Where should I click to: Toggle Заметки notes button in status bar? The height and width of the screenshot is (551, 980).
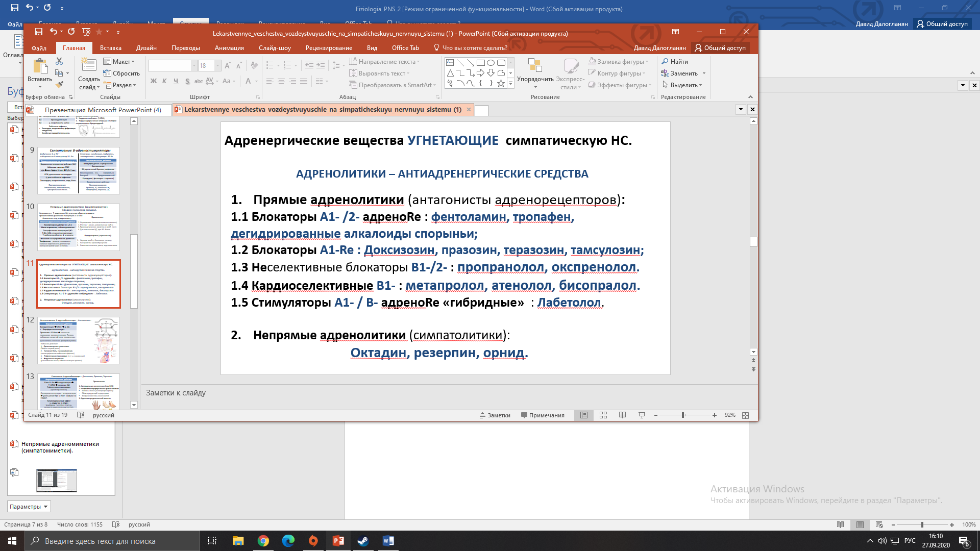click(x=495, y=415)
